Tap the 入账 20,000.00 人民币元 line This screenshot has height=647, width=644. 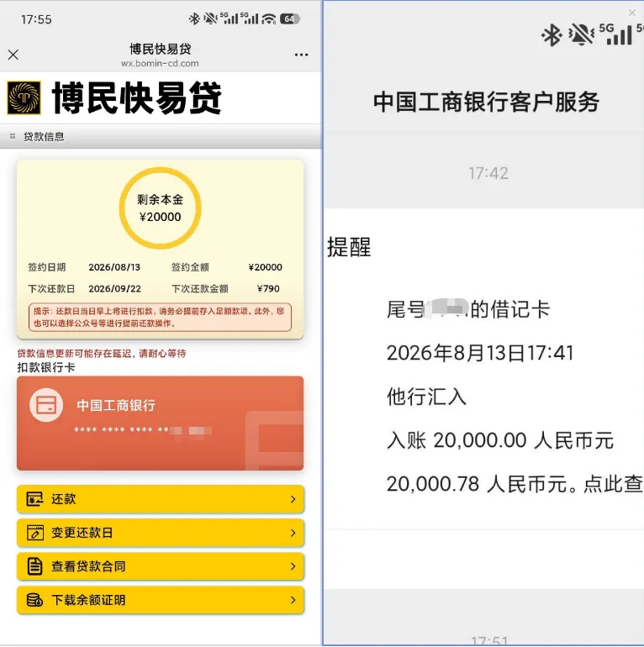(x=500, y=440)
